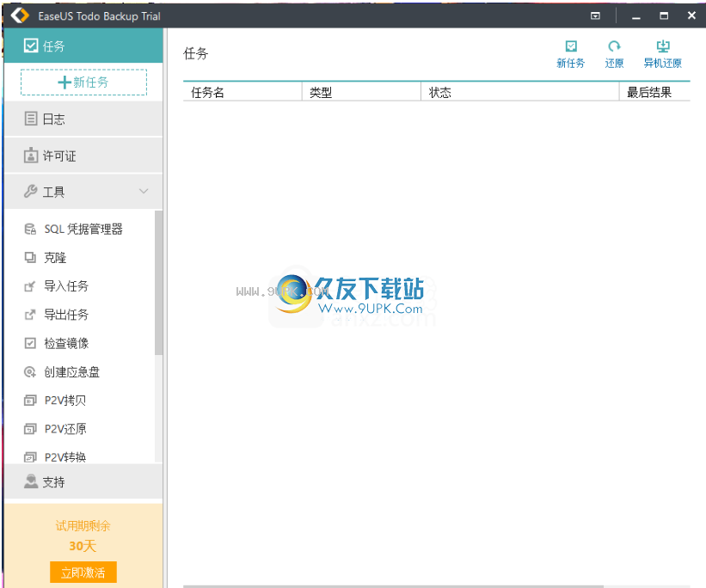
Task: Click the badge icon beside 许可证
Action: pos(31,156)
